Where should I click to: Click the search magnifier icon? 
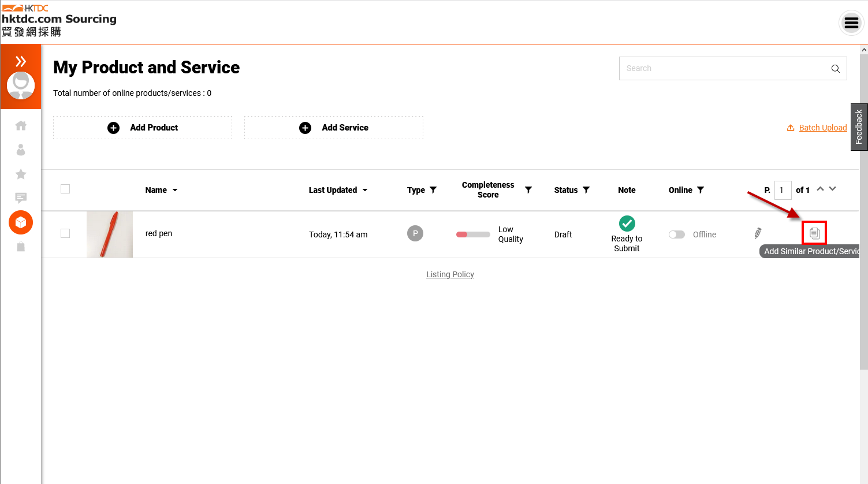835,69
